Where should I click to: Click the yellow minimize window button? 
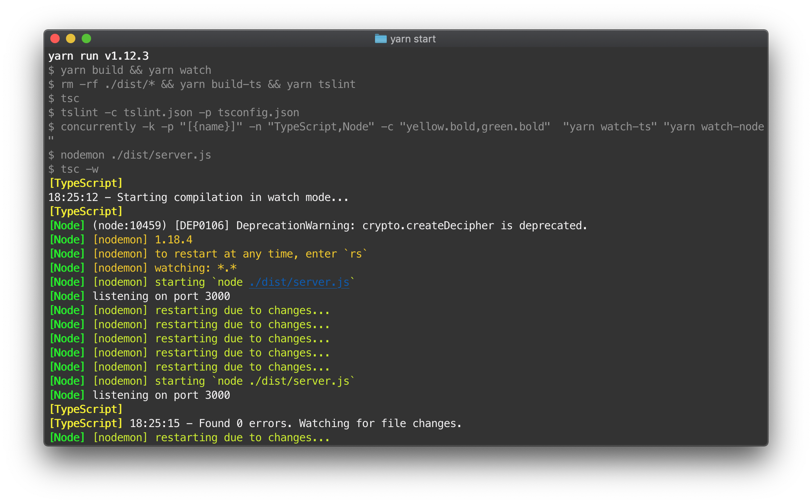coord(71,38)
